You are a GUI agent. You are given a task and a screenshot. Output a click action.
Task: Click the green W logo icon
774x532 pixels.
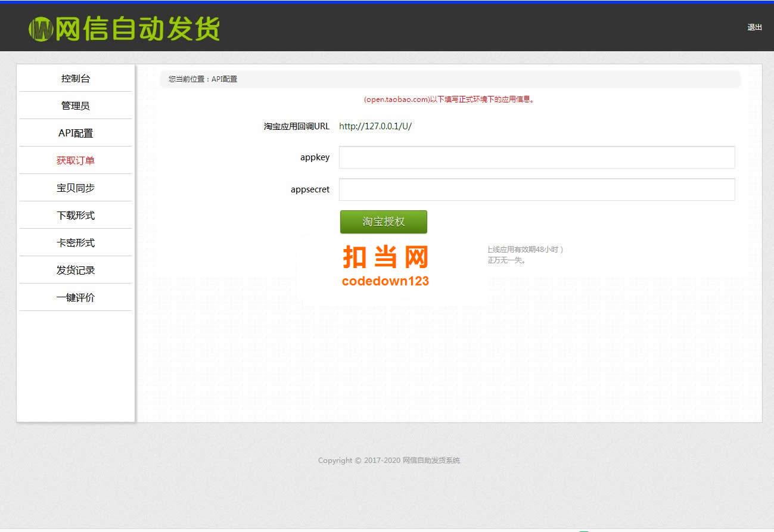[x=41, y=29]
